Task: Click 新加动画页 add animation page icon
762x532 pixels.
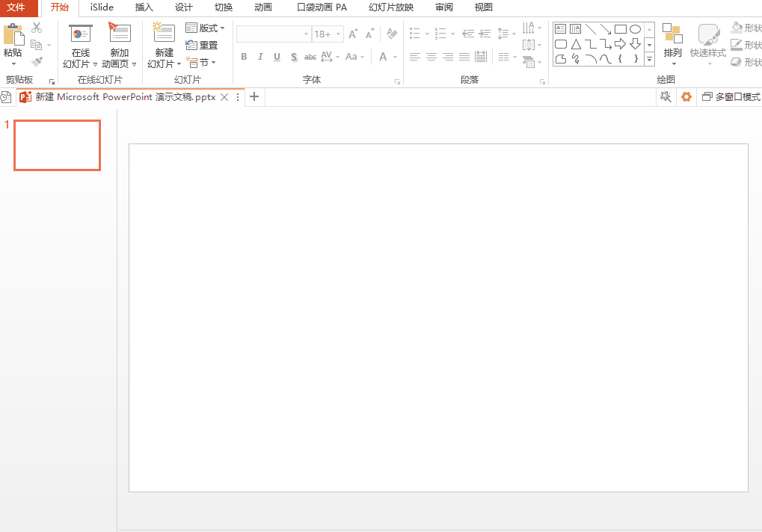Action: coord(119,33)
